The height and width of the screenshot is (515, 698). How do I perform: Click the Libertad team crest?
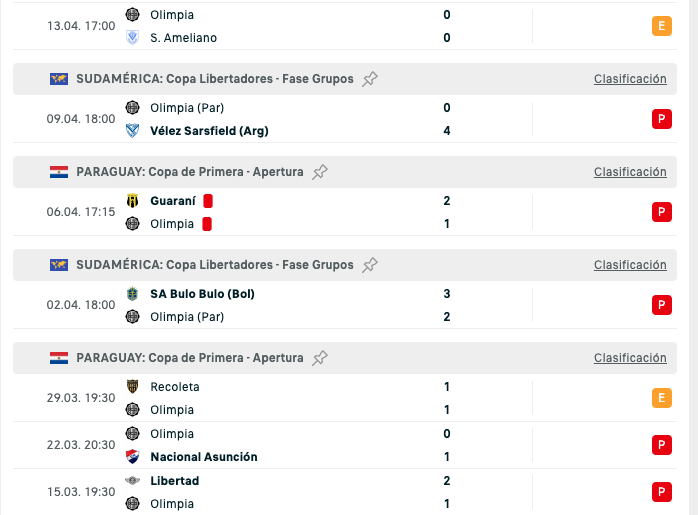coord(133,481)
